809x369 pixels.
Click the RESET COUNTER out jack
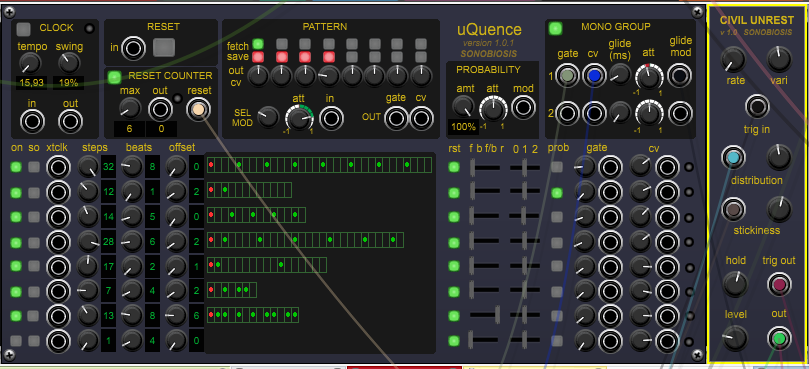160,109
